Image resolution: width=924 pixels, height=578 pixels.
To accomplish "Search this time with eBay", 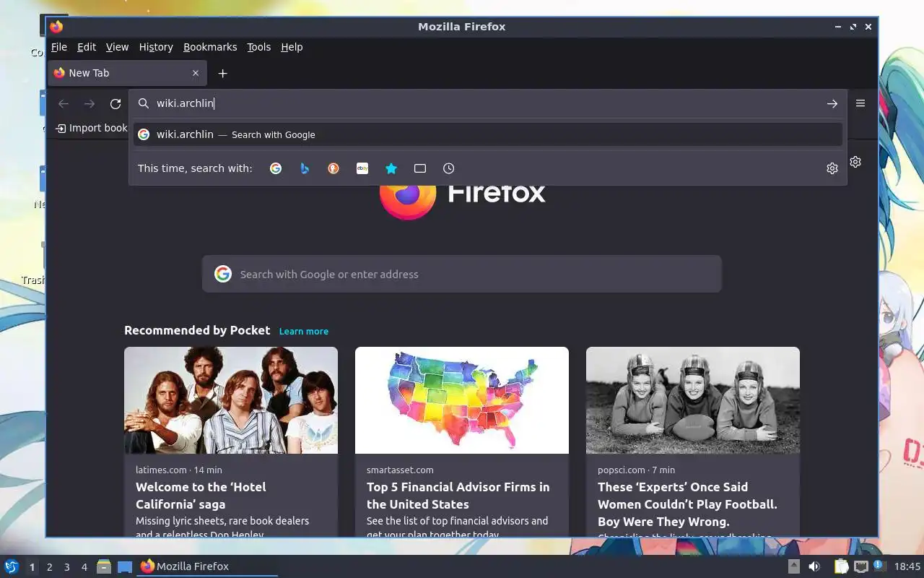I will 362,168.
